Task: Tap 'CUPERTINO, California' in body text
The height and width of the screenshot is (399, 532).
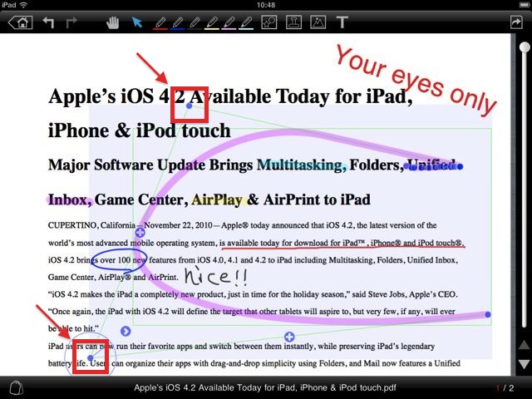Action: [91, 225]
